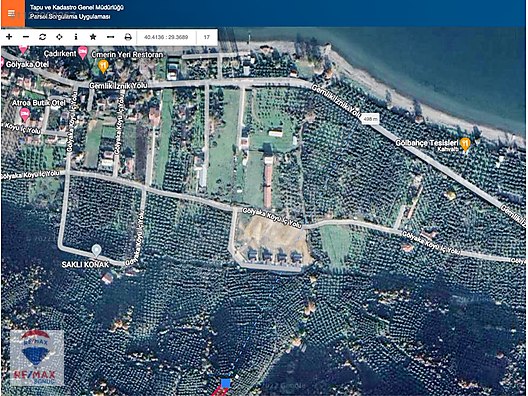This screenshot has width=528, height=396.
Task: Click the Gölbahçe Tesisleri restaurant marker
Action: (x=465, y=144)
